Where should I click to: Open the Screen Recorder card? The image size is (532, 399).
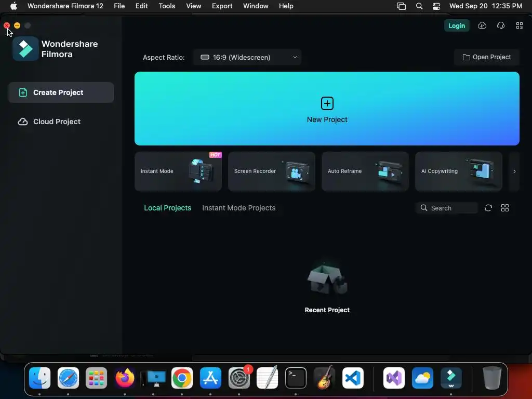(271, 171)
